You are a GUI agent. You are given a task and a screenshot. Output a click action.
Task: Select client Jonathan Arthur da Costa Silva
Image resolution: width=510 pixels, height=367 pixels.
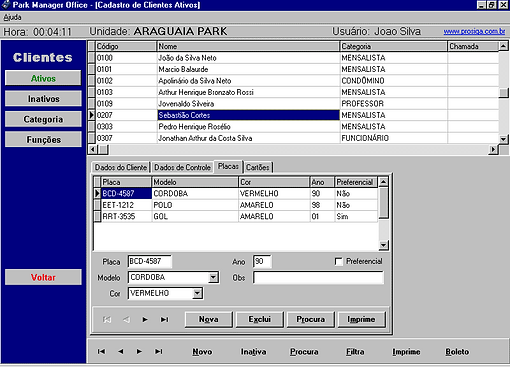[293, 138]
